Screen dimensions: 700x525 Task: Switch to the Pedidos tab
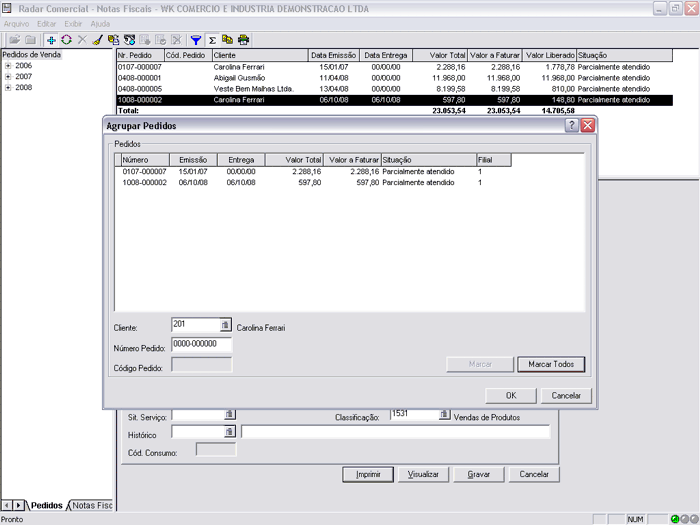click(x=46, y=506)
